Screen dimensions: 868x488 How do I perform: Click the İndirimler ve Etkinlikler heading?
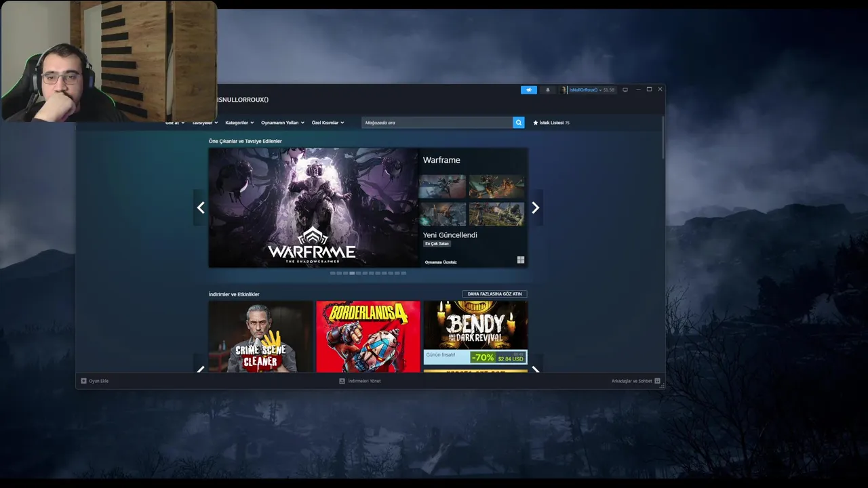click(x=234, y=294)
